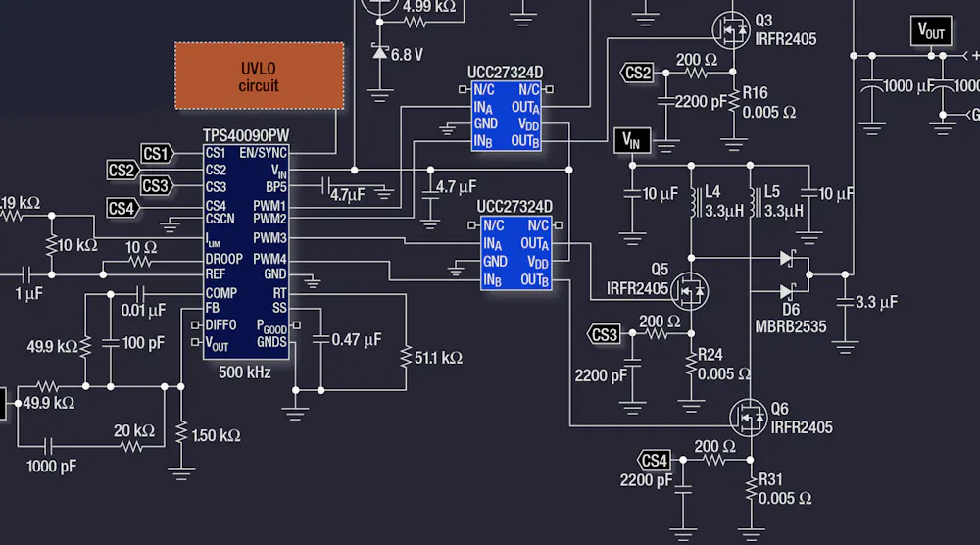This screenshot has width=980, height=545.
Task: Select the UCC27324D driver block wired to Q5
Action: coord(516,253)
